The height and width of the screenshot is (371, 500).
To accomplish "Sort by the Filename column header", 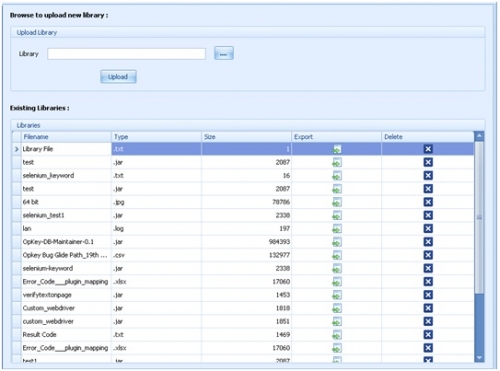I will pyautogui.click(x=66, y=137).
